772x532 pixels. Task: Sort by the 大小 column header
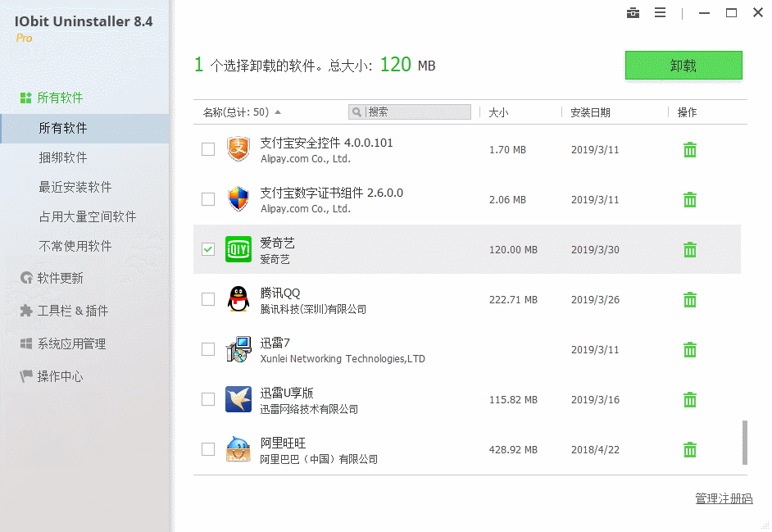pos(498,112)
